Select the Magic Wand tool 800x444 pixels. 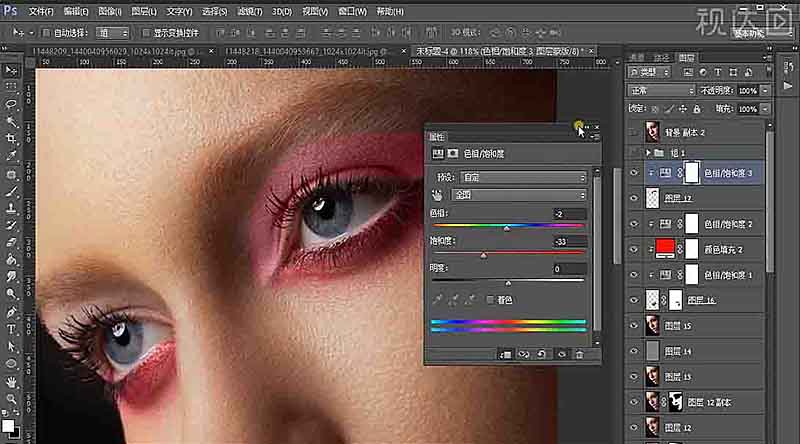(x=11, y=121)
